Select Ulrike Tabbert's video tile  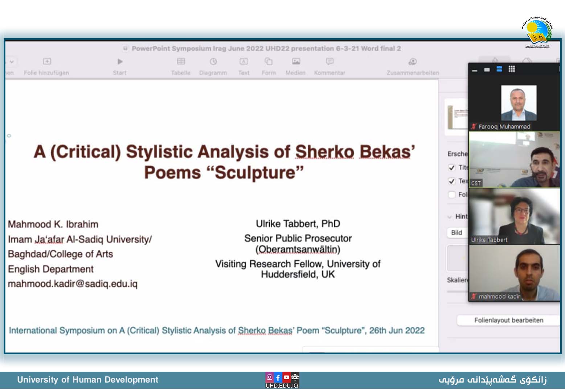coord(515,216)
